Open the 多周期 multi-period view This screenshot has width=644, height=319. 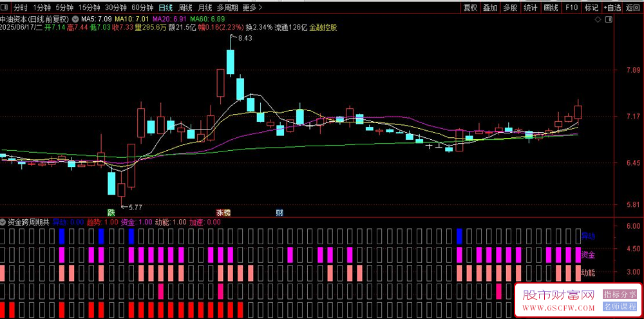coord(227,7)
